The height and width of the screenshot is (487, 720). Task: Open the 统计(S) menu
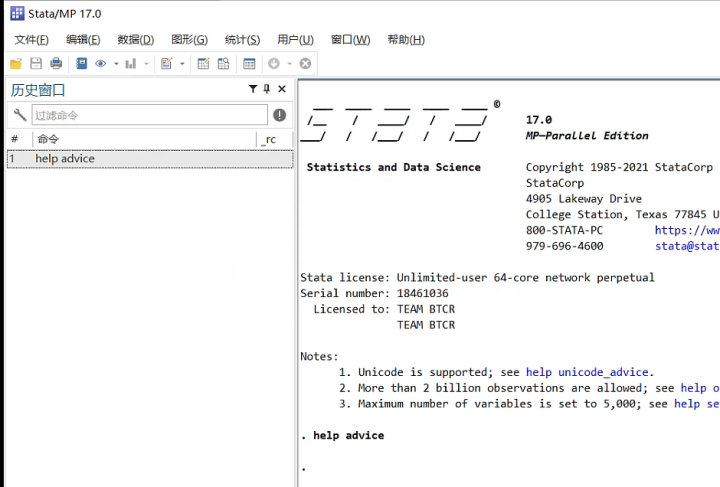coord(242,39)
